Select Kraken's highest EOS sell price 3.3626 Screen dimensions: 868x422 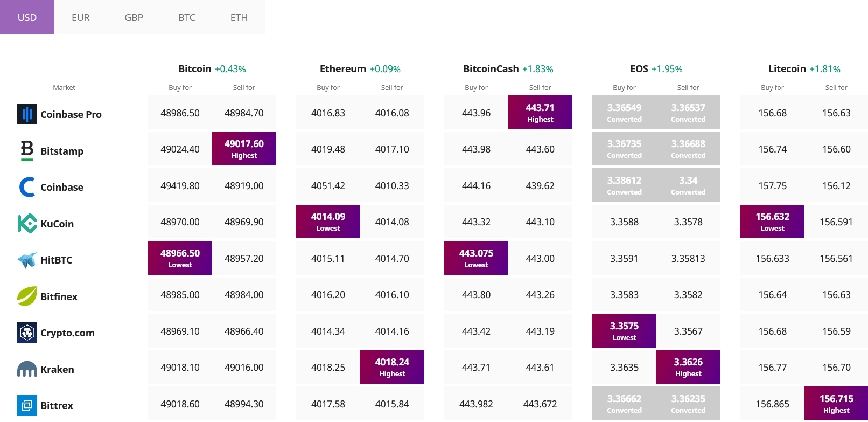[688, 367]
